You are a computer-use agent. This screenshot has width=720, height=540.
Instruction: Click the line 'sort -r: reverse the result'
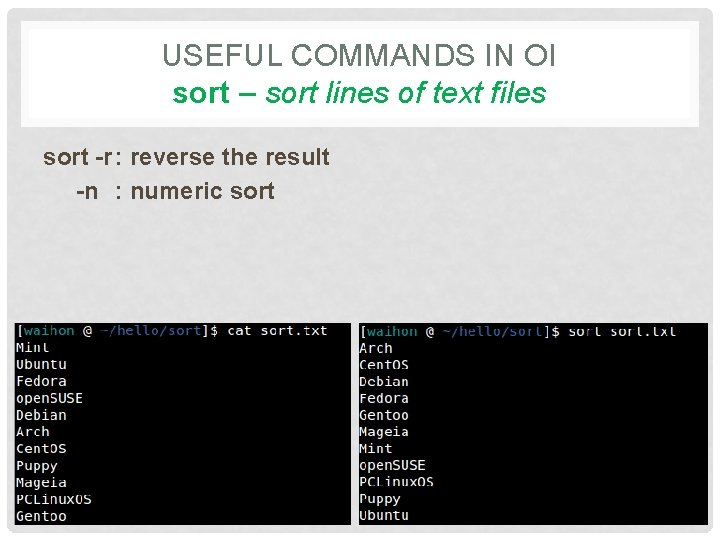pos(186,157)
